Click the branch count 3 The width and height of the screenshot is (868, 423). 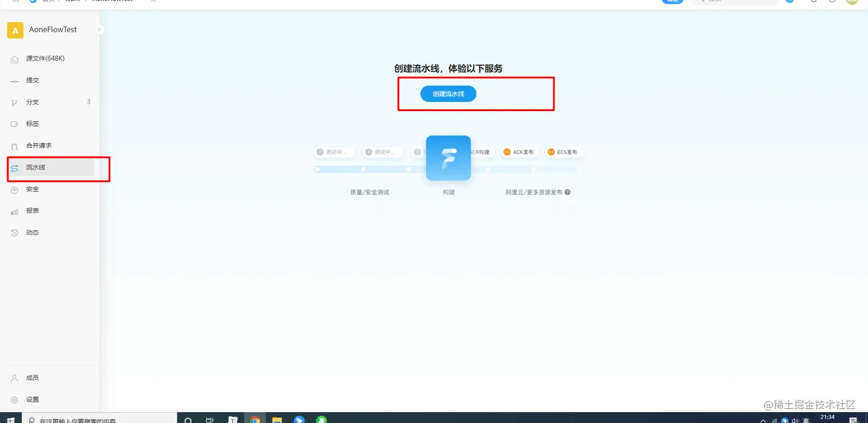[88, 102]
